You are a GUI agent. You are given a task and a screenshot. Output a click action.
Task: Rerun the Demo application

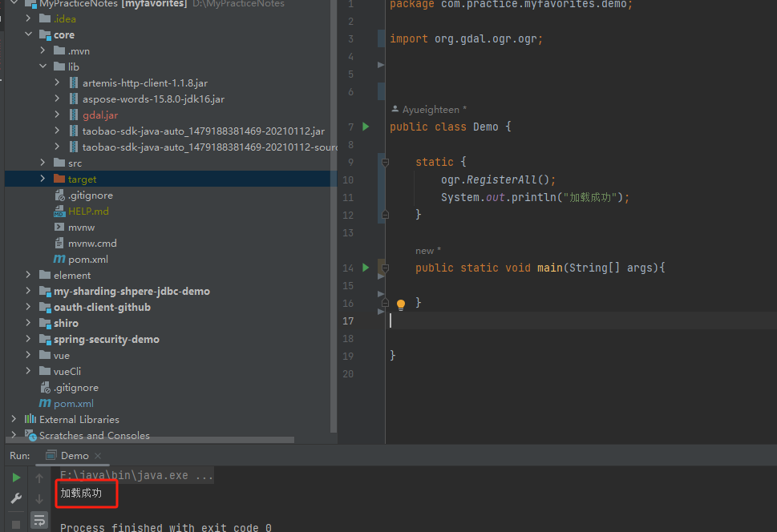[x=14, y=476]
